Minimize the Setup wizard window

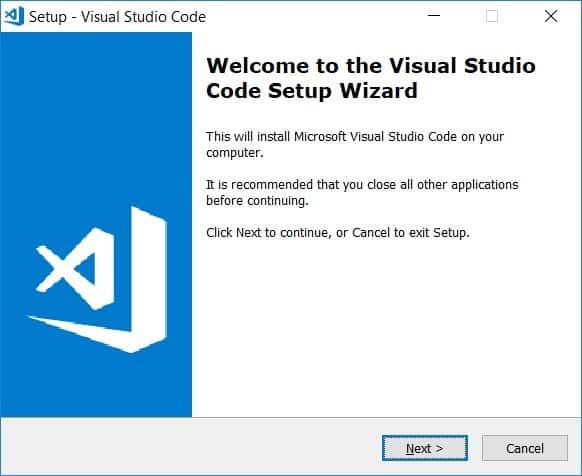click(434, 16)
